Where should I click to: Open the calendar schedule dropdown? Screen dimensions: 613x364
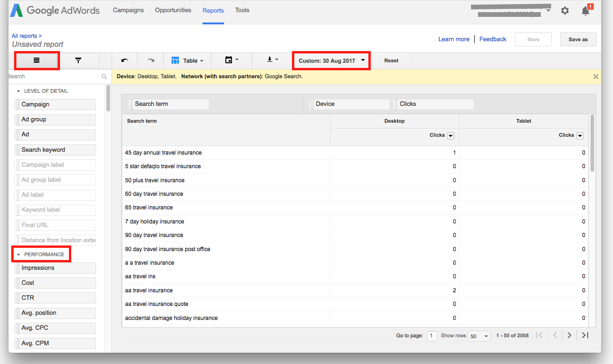[232, 60]
